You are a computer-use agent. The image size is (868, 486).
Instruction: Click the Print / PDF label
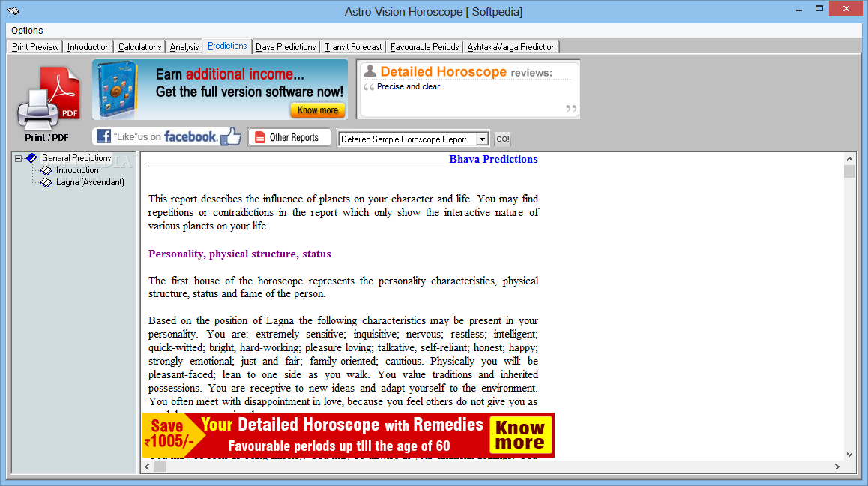[46, 137]
